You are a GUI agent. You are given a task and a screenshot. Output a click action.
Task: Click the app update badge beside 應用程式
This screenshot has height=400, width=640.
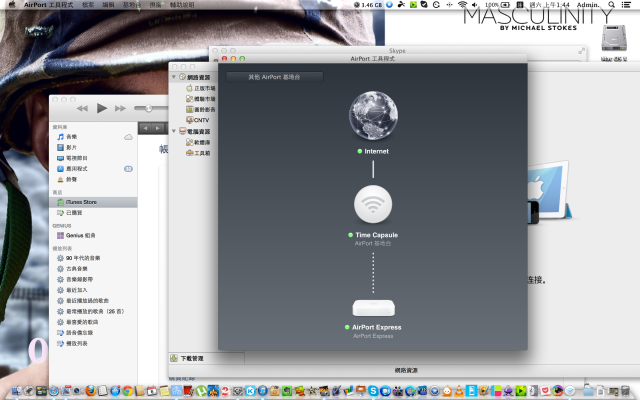point(128,169)
